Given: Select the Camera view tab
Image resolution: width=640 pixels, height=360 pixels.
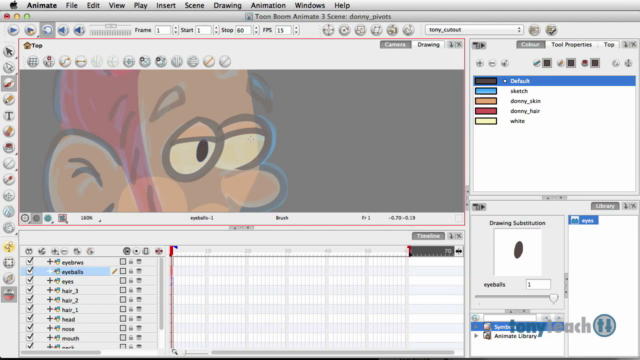Looking at the screenshot, I should point(395,44).
